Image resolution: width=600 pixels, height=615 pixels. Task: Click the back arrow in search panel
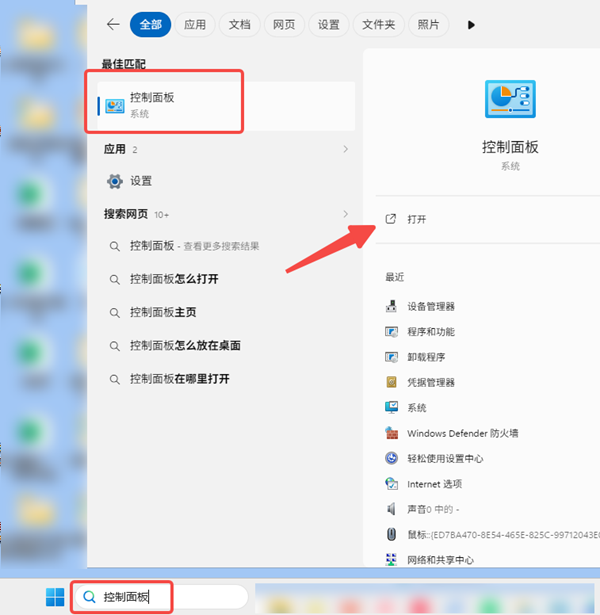click(x=113, y=25)
